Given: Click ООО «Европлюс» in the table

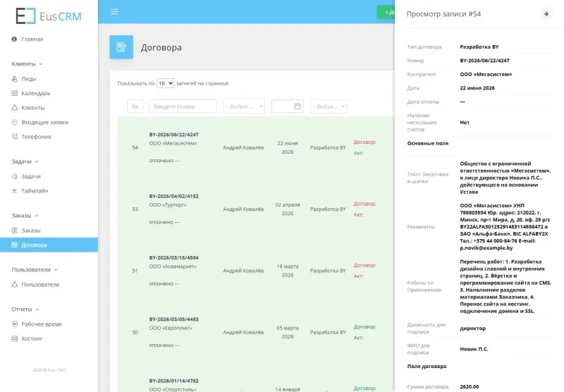Looking at the screenshot, I should (171, 328).
